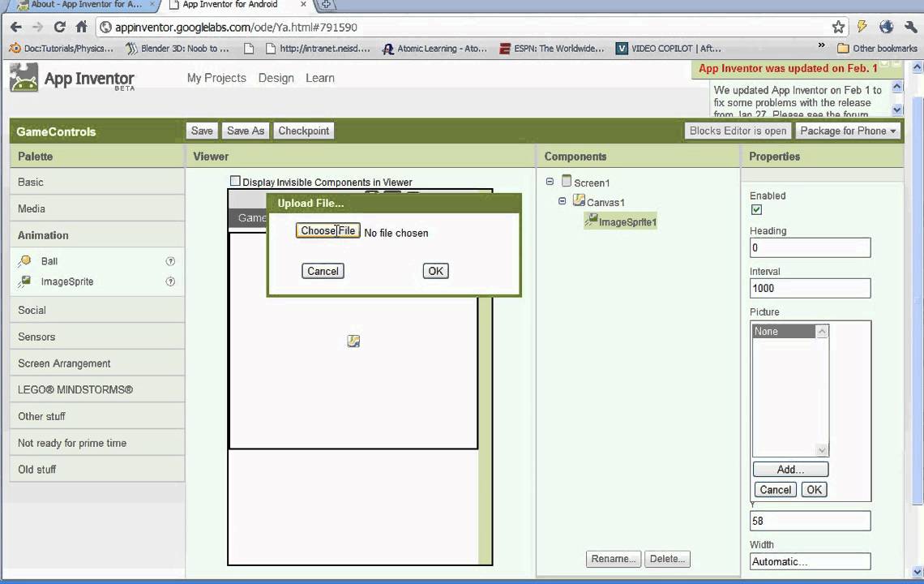Click the Heading input field
Image resolution: width=924 pixels, height=584 pixels.
(x=811, y=247)
